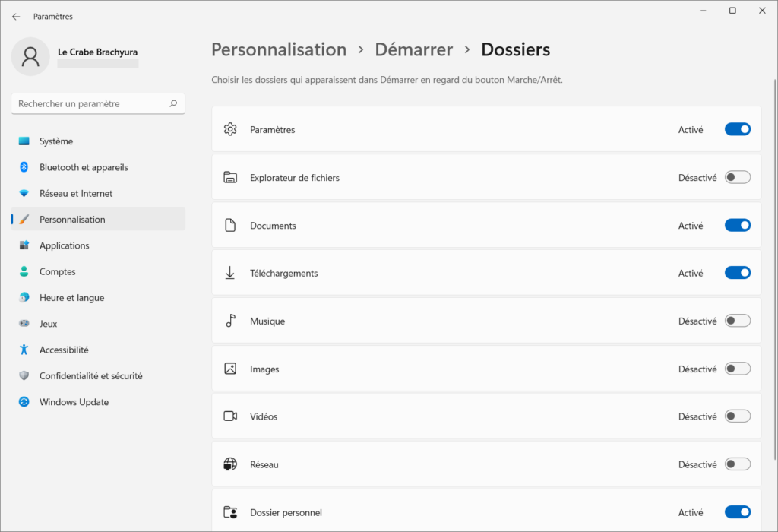Navigate to Démarrer breadcrumb
This screenshot has height=532, width=778.
(413, 50)
